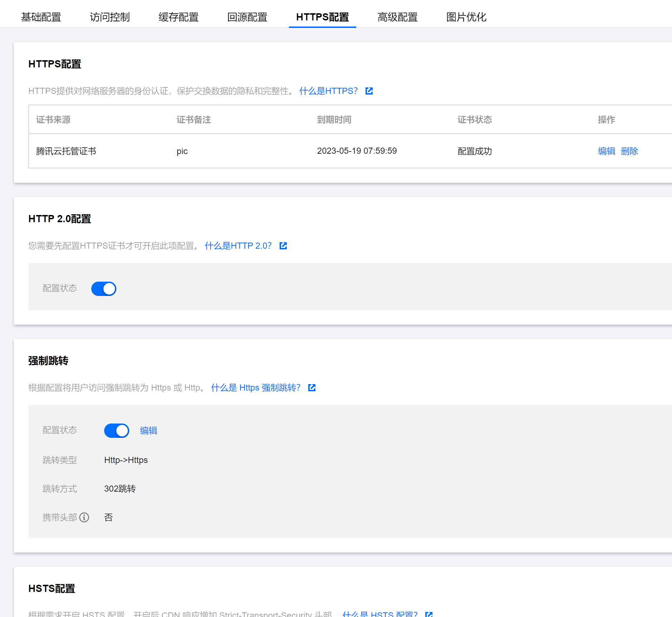
Task: Open the 基础配置 tab
Action: point(41,17)
